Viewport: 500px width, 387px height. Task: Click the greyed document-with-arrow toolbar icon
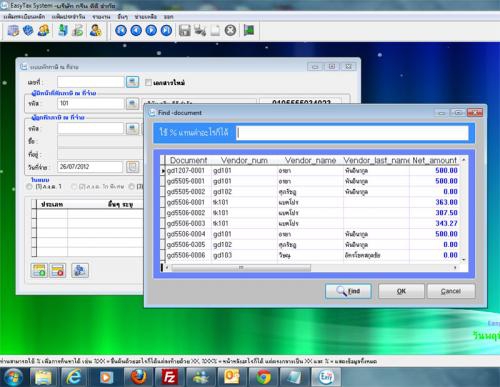[78, 31]
